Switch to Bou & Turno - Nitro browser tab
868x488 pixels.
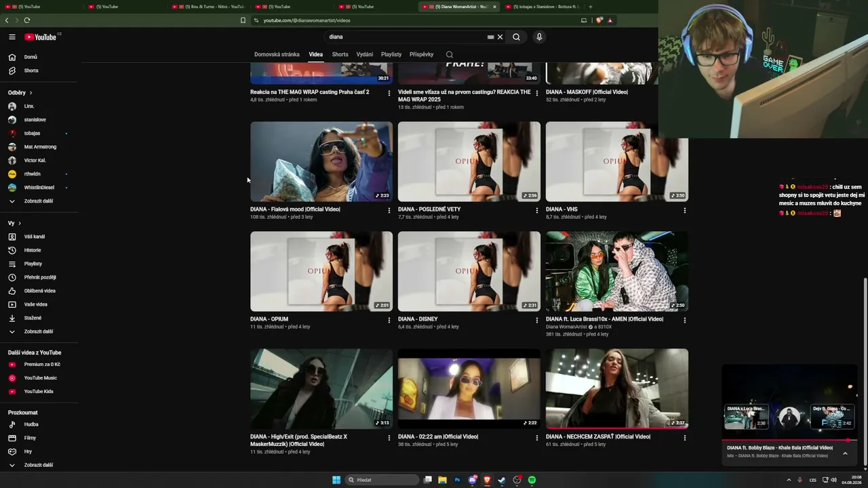[x=209, y=7]
